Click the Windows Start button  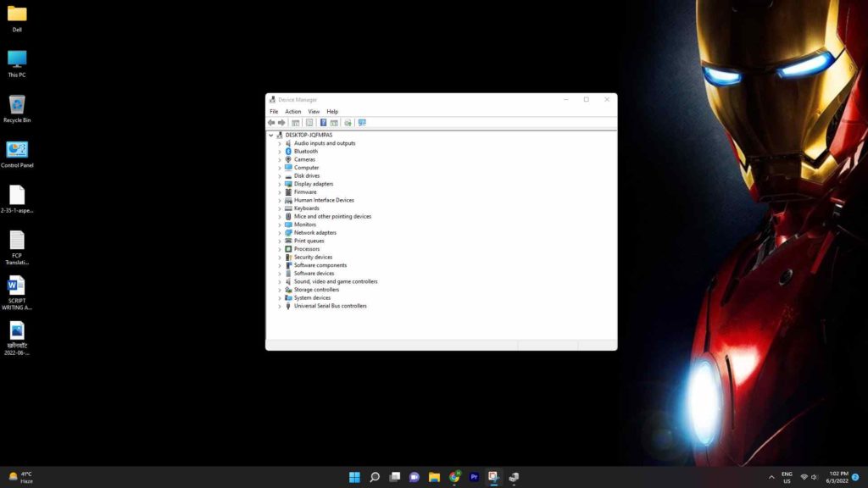(354, 477)
